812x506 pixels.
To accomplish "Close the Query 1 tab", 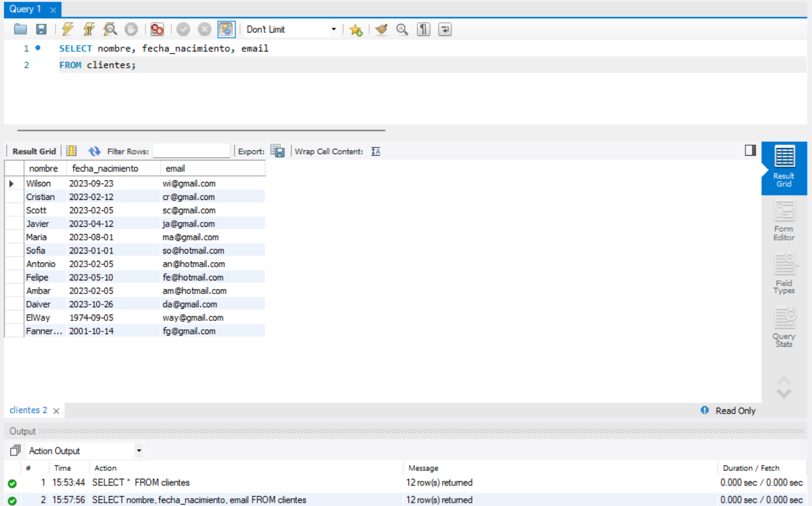I will pos(53,10).
